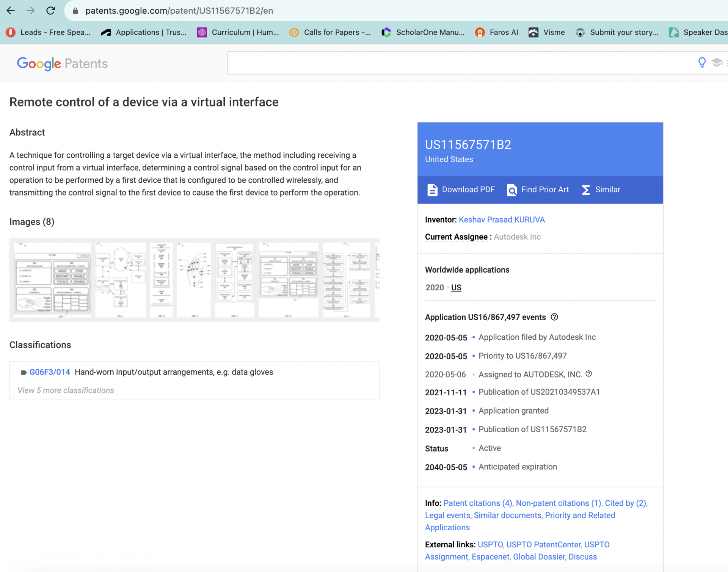Screen dimensions: 728x572
Task: Click the Similar button label
Action: (x=608, y=190)
